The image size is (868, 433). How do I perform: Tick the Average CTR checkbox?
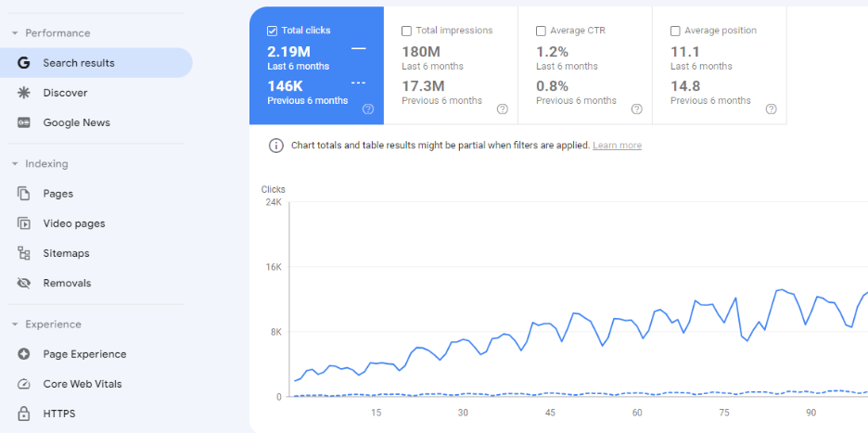click(541, 31)
